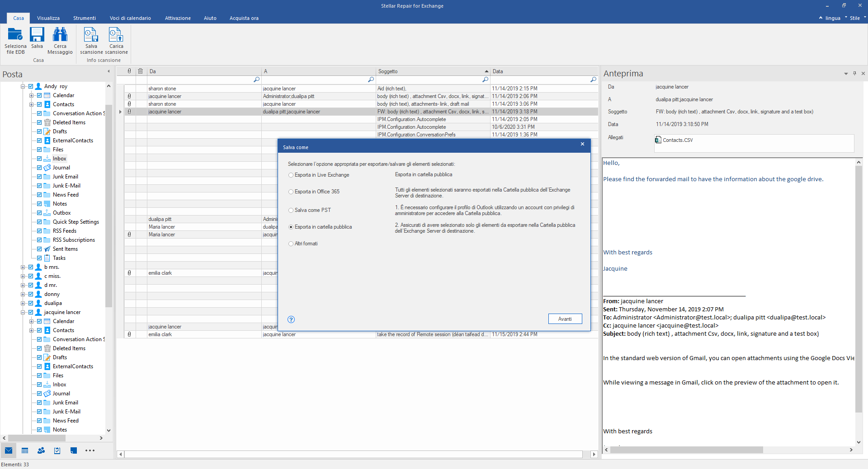Open the Attivazione tab
The width and height of the screenshot is (868, 469).
tap(178, 18)
